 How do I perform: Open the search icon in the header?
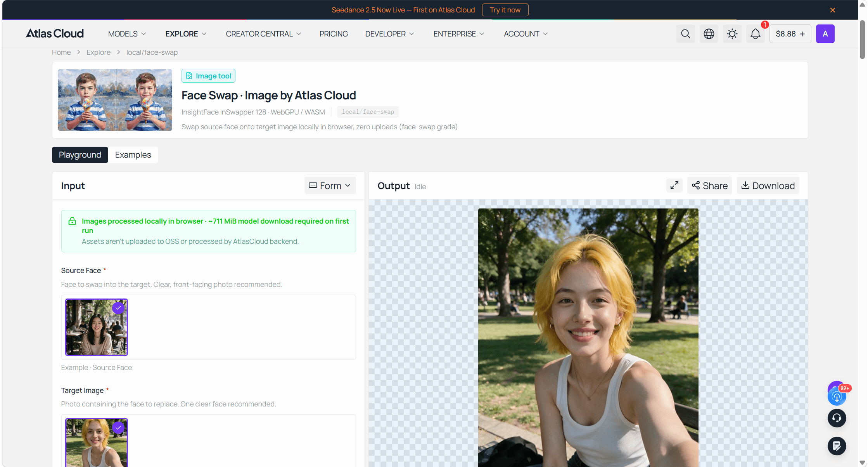tap(685, 34)
